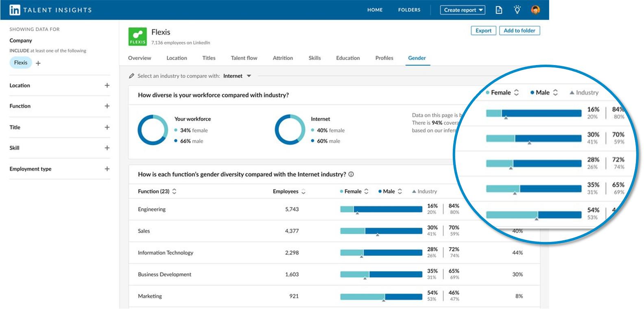Click the Flexis company filter chip
644x309 pixels.
pyautogui.click(x=21, y=63)
